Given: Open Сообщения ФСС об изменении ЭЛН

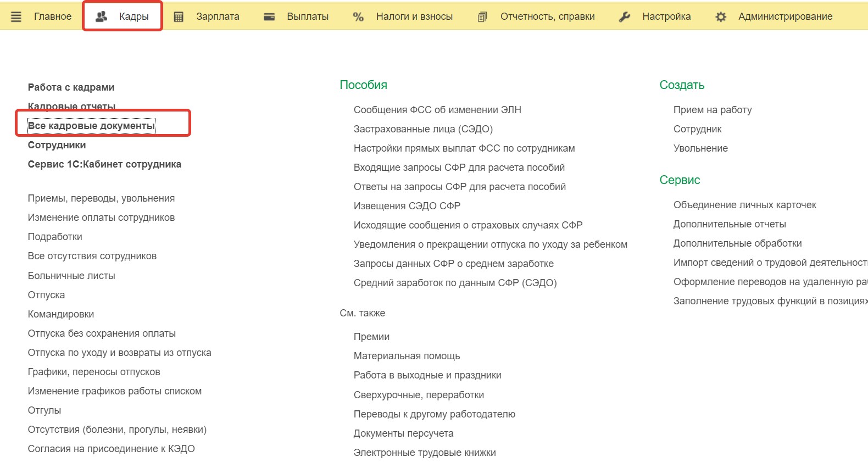Looking at the screenshot, I should point(437,110).
